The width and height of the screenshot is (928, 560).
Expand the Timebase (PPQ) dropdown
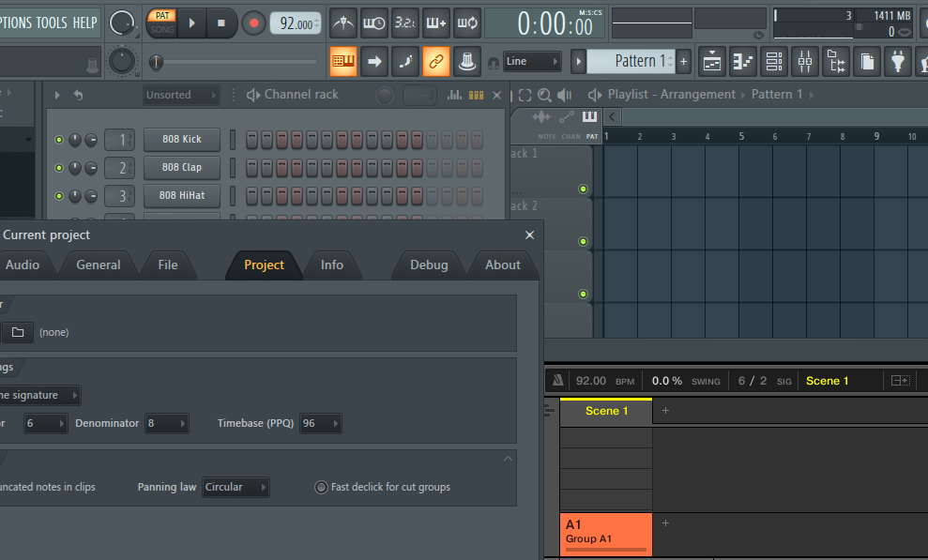pos(320,423)
